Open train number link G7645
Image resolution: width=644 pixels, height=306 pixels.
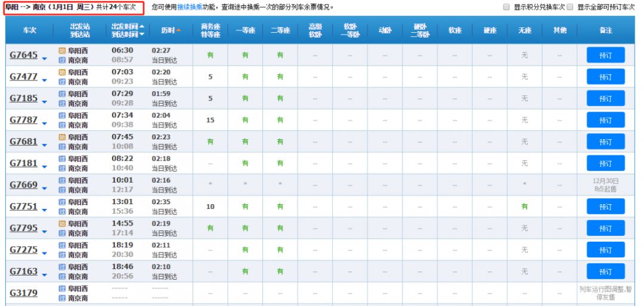click(x=23, y=55)
